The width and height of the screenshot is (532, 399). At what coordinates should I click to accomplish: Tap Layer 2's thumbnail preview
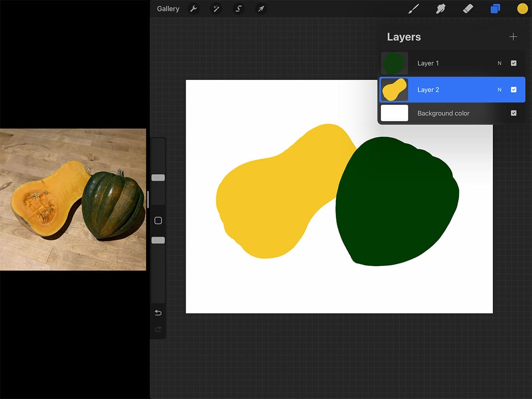pyautogui.click(x=394, y=90)
